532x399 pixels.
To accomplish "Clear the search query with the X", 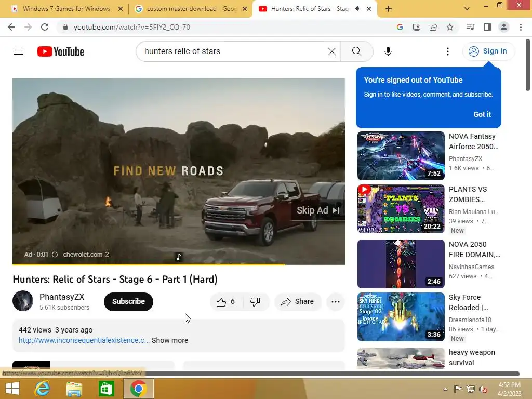I will pyautogui.click(x=332, y=51).
